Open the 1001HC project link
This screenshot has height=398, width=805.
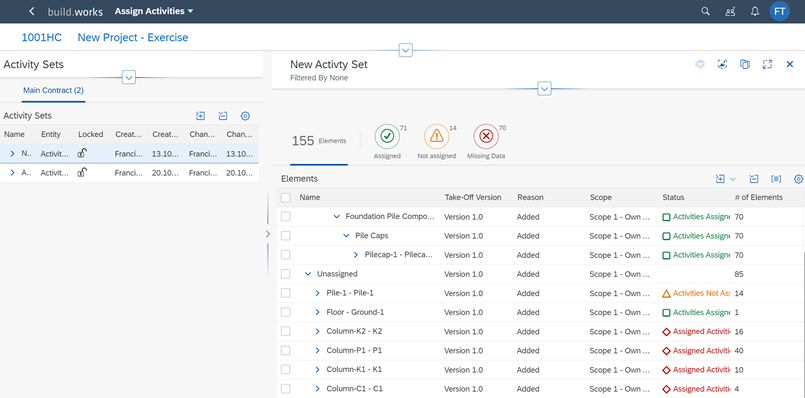pos(42,37)
